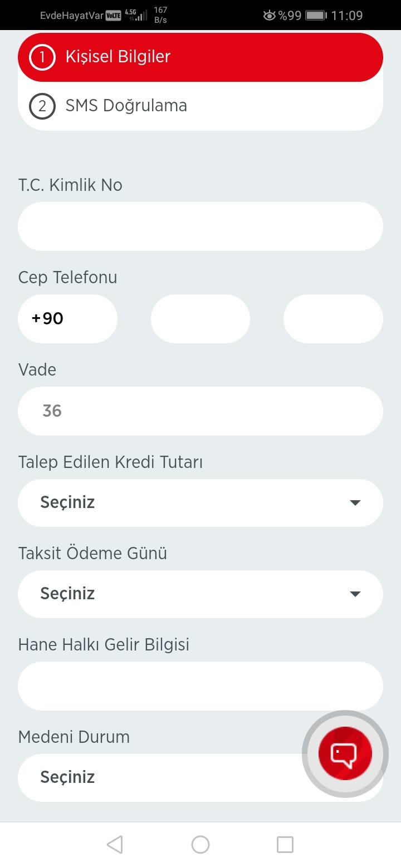Tap the +90 country code field
401x868 pixels.
point(67,319)
